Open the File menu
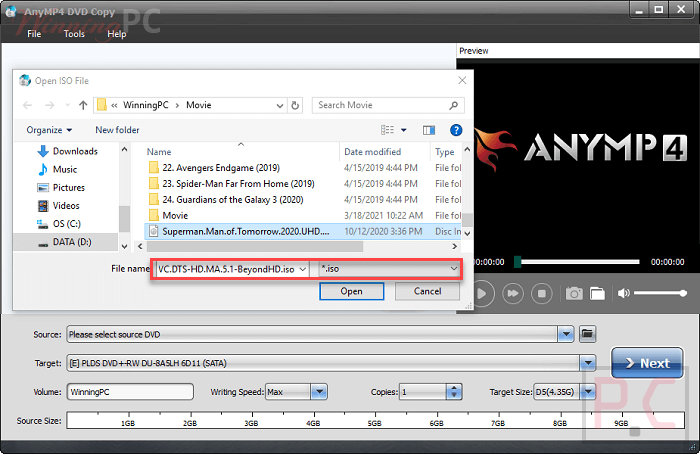 [x=34, y=34]
